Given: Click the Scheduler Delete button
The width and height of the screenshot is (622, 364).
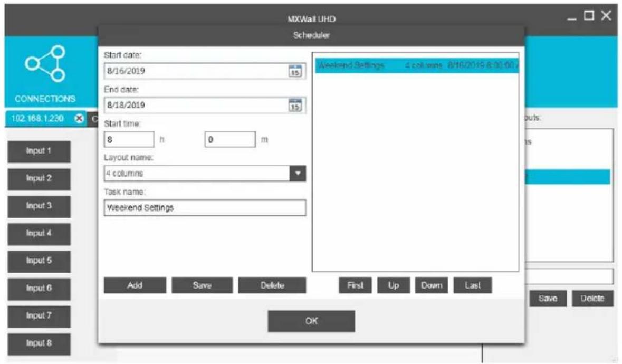Looking at the screenshot, I should [272, 285].
